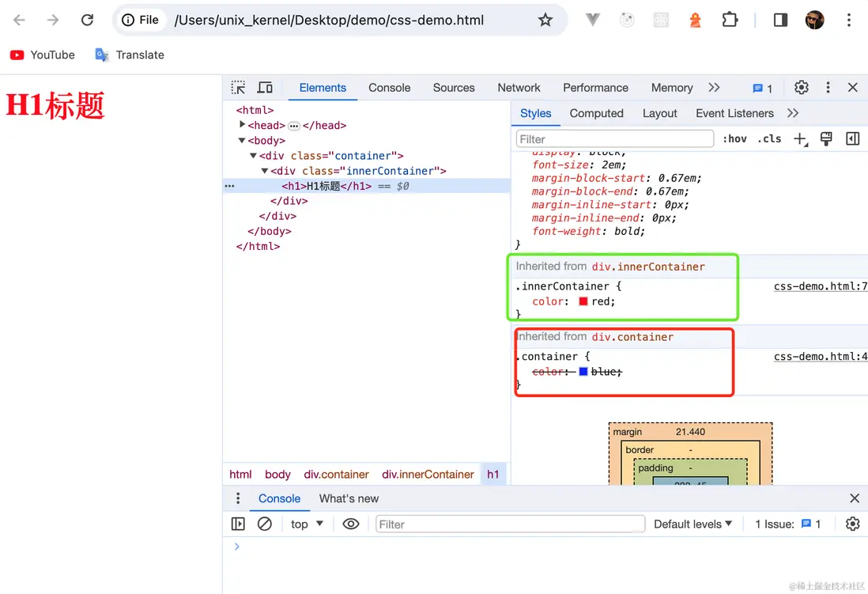Click the new style rule plus icon
The height and width of the screenshot is (594, 868).
[x=800, y=139]
